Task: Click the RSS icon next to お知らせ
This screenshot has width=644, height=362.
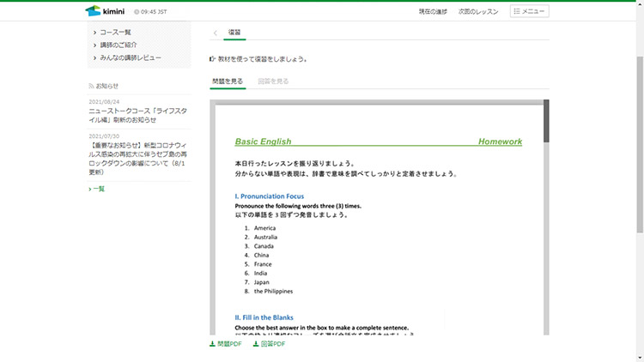Action: [x=92, y=86]
